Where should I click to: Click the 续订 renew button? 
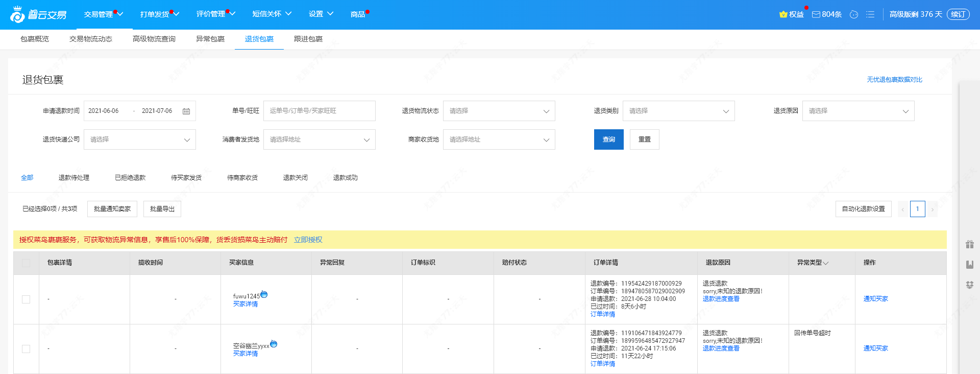point(958,14)
